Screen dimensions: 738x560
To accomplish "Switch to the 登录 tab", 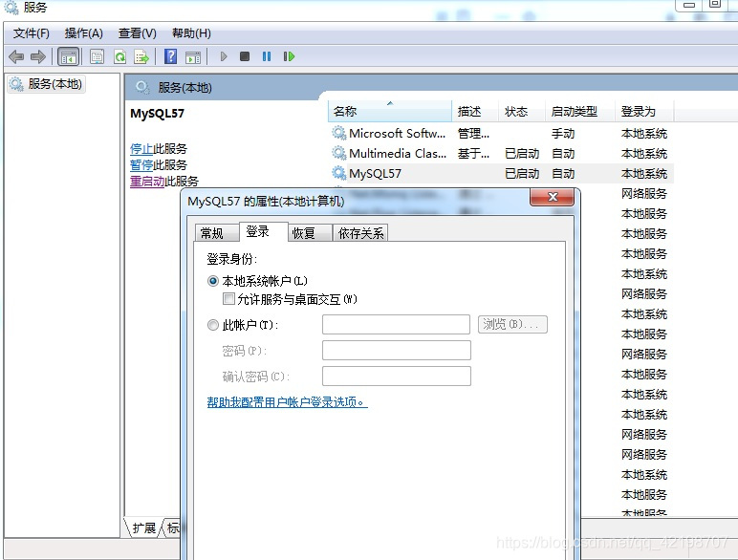I will [263, 231].
